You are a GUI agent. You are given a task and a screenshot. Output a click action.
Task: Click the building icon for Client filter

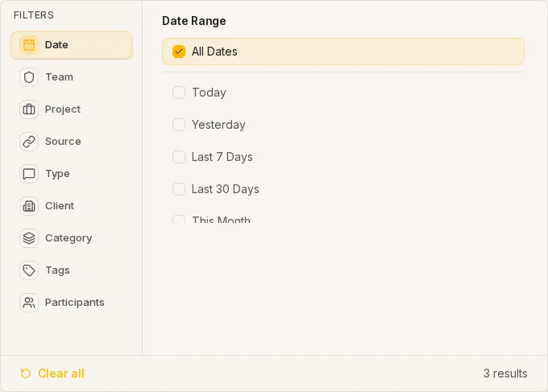tap(29, 206)
